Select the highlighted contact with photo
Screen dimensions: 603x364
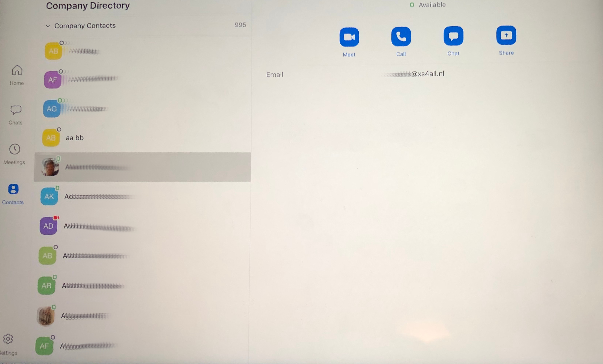point(142,167)
